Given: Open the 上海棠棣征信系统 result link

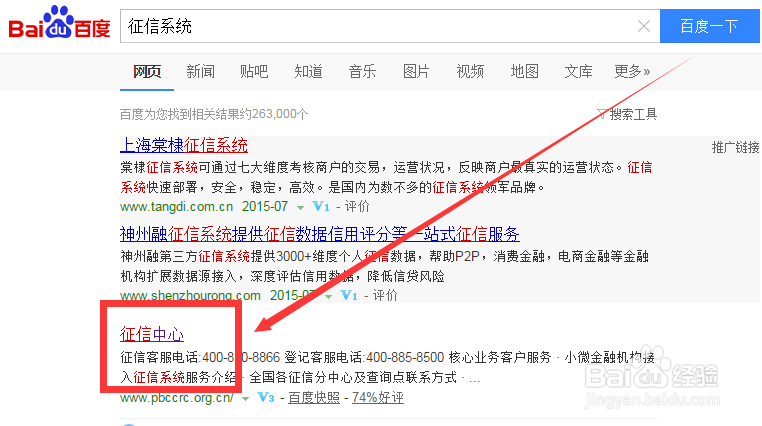Looking at the screenshot, I should coord(184,145).
